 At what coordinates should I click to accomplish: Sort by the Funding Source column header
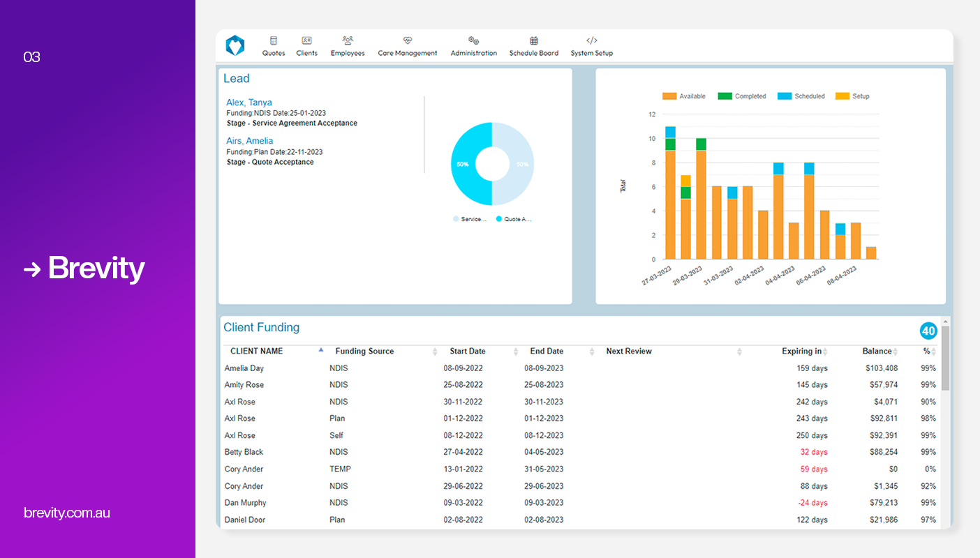(x=364, y=352)
